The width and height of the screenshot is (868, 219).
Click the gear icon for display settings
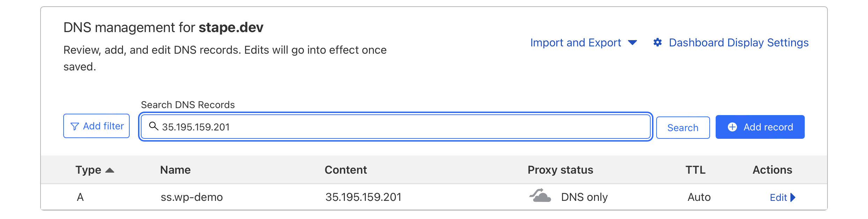657,43
